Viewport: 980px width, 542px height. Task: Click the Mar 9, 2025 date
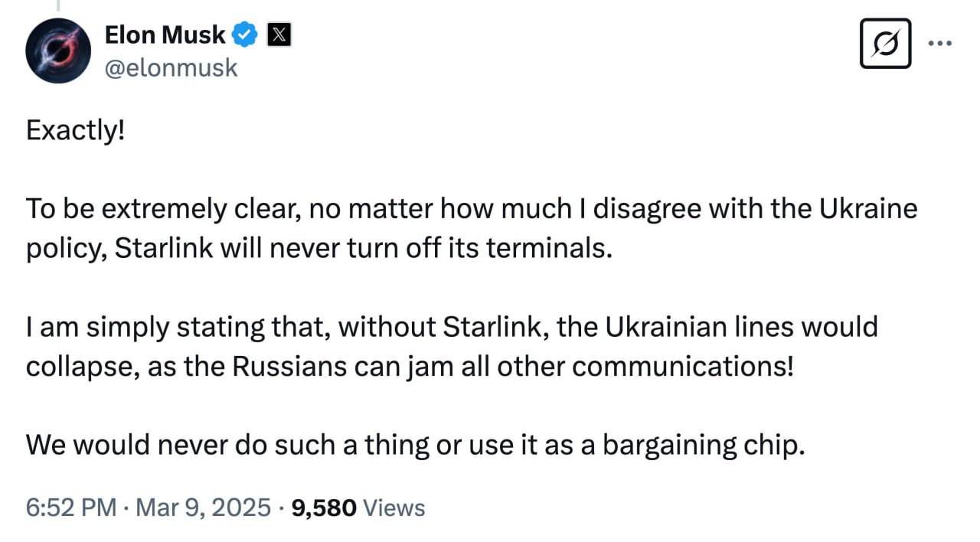coord(203,507)
